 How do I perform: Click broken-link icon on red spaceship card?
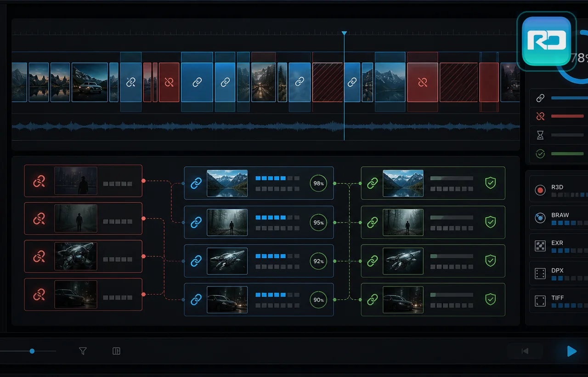(39, 256)
